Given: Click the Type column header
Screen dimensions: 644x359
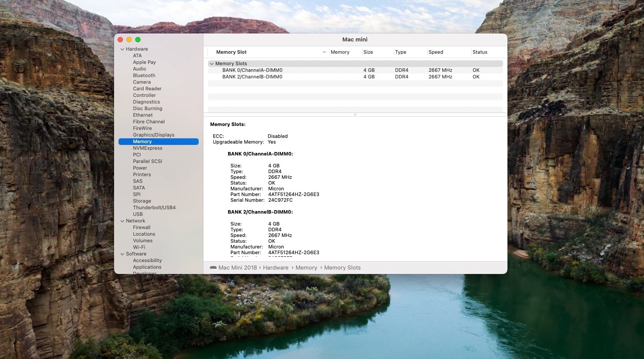Looking at the screenshot, I should (x=400, y=52).
